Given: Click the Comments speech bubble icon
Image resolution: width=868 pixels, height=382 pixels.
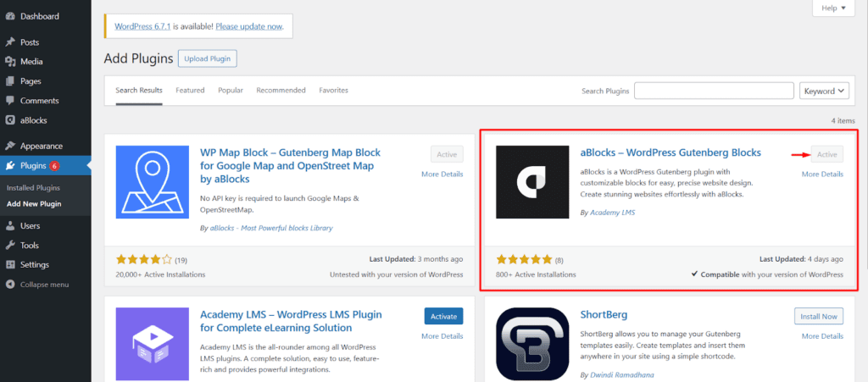Looking at the screenshot, I should [x=10, y=101].
